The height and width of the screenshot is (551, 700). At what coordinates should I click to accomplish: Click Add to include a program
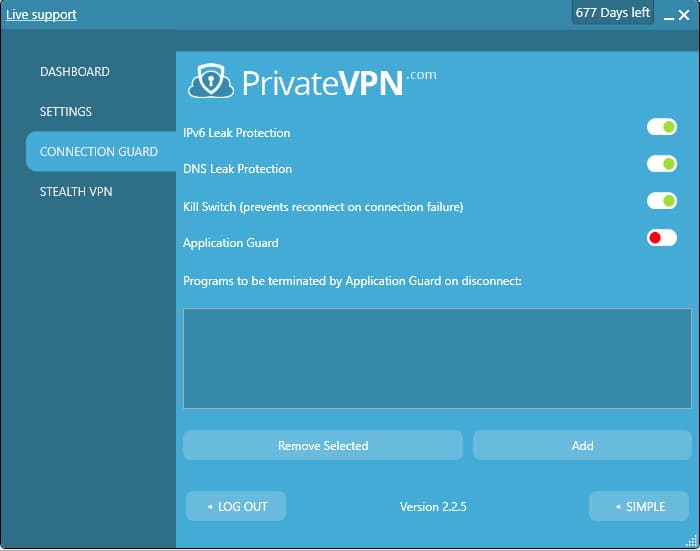[x=582, y=446]
